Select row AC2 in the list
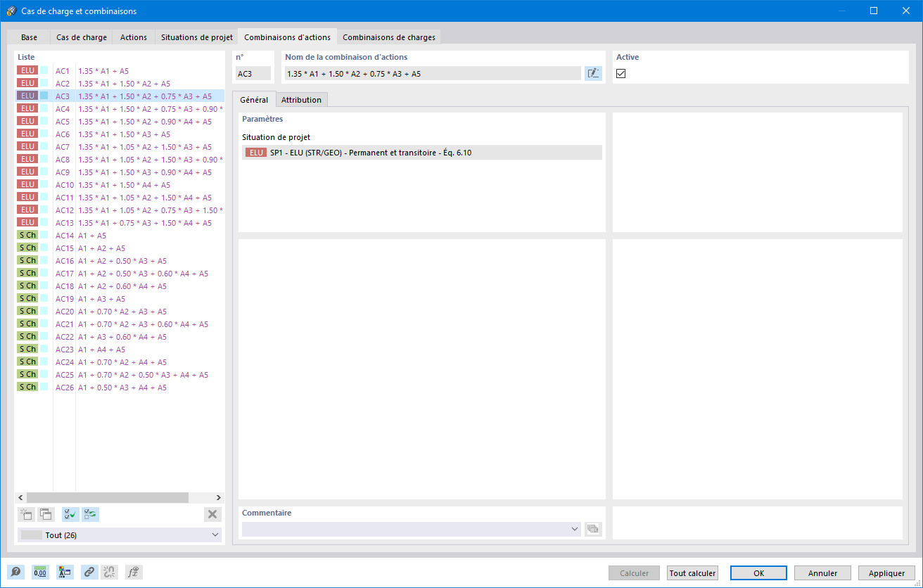The height and width of the screenshot is (588, 923). click(x=120, y=83)
